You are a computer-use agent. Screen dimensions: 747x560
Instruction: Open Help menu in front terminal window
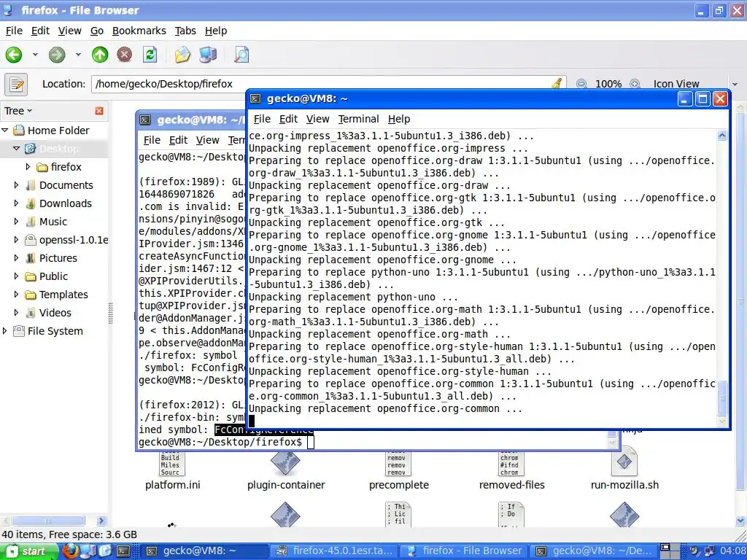pyautogui.click(x=399, y=119)
